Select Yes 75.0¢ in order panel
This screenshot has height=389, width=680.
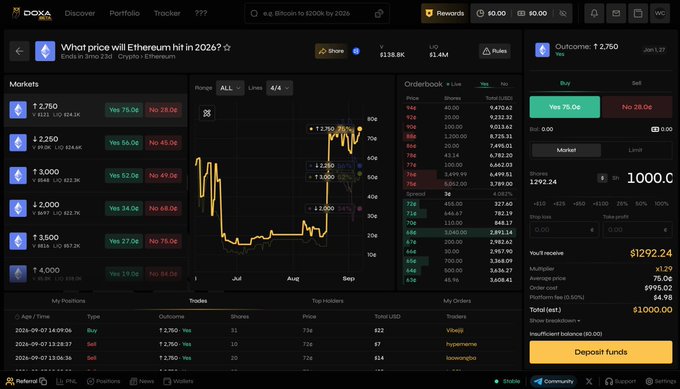click(x=565, y=107)
